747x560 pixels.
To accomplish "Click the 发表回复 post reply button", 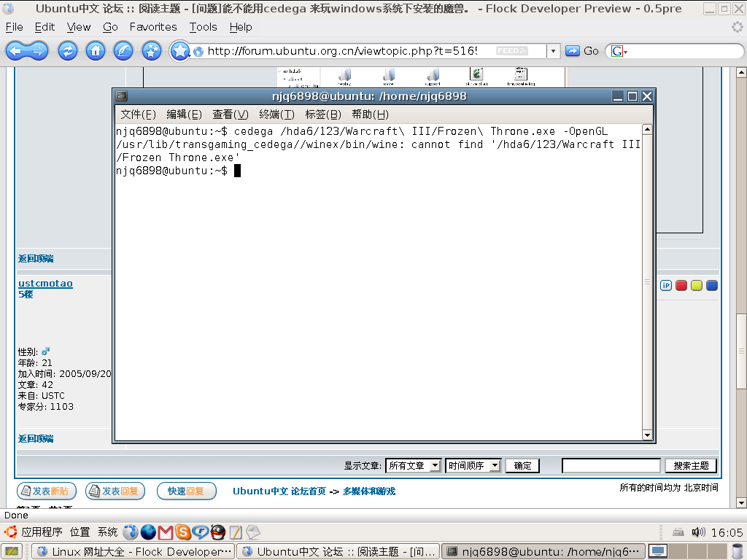I will click(115, 491).
